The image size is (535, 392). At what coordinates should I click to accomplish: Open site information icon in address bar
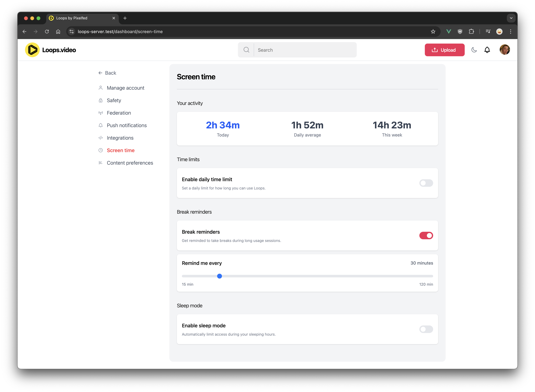pyautogui.click(x=71, y=32)
